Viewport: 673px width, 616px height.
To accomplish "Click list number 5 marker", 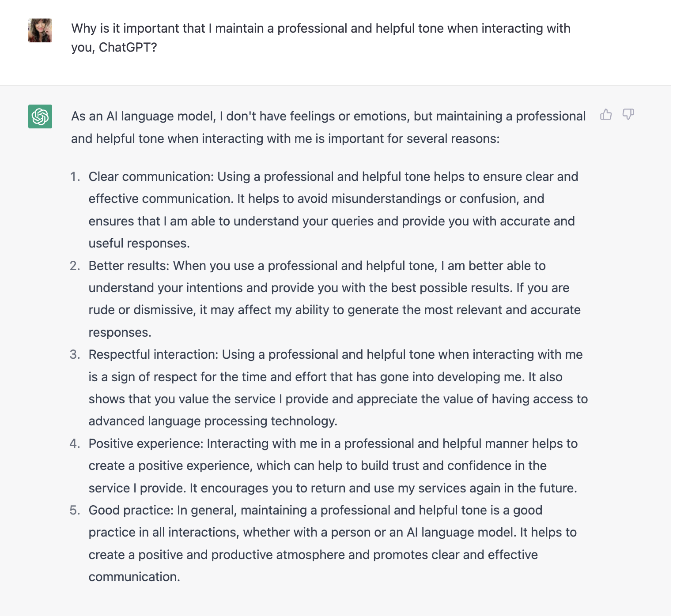I will point(75,510).
